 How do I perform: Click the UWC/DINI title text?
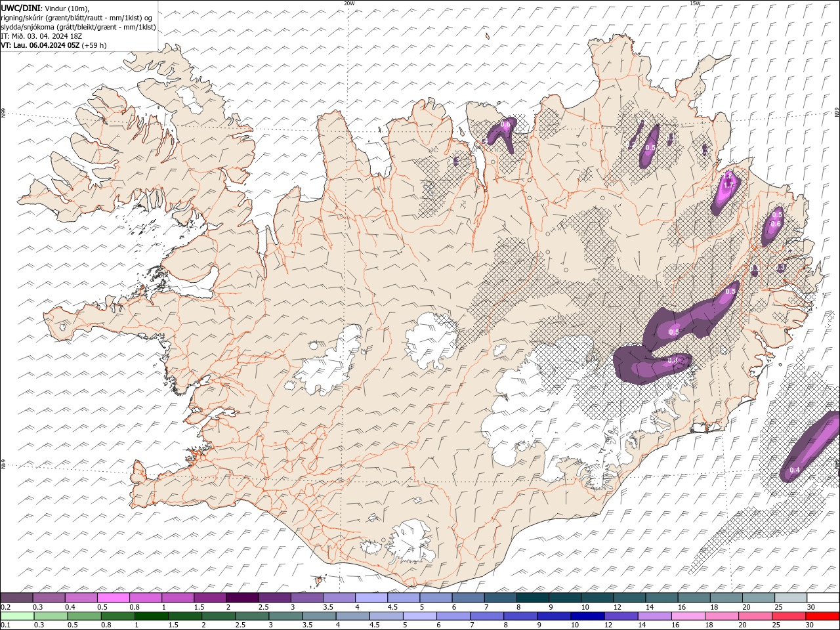click(20, 8)
